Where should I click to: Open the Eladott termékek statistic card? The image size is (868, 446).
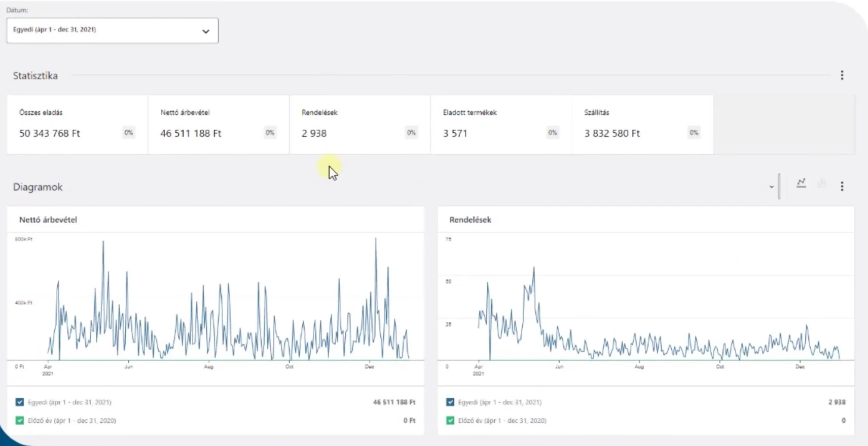(x=501, y=124)
